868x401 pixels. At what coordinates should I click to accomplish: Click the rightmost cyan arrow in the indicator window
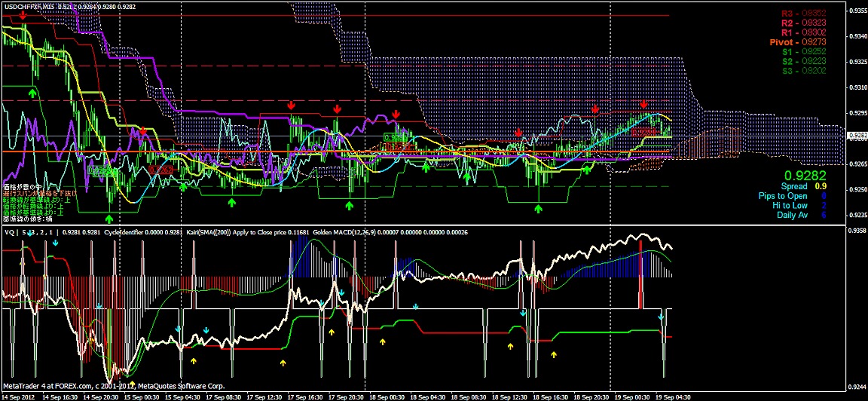coord(662,317)
